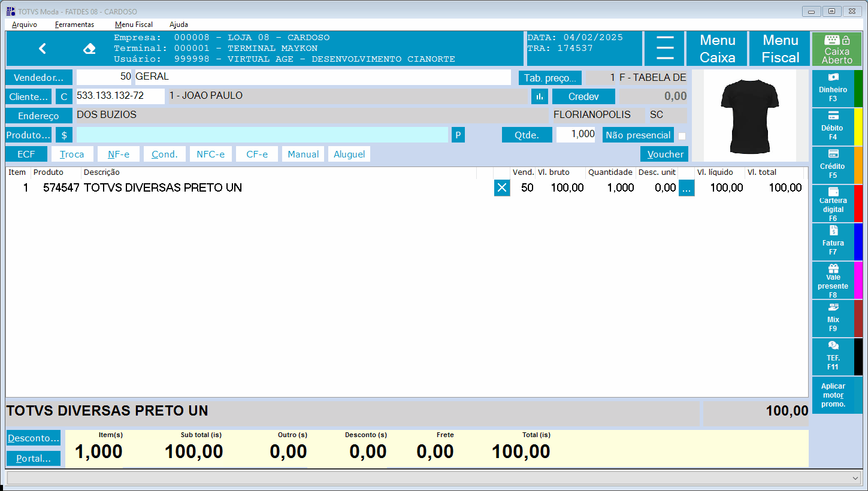
Task: Open the large Menu Caixa button
Action: pyautogui.click(x=718, y=49)
